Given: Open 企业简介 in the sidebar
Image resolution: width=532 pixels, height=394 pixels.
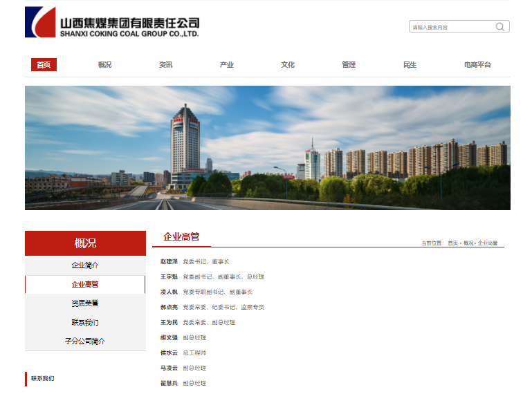Looking at the screenshot, I should point(85,265).
